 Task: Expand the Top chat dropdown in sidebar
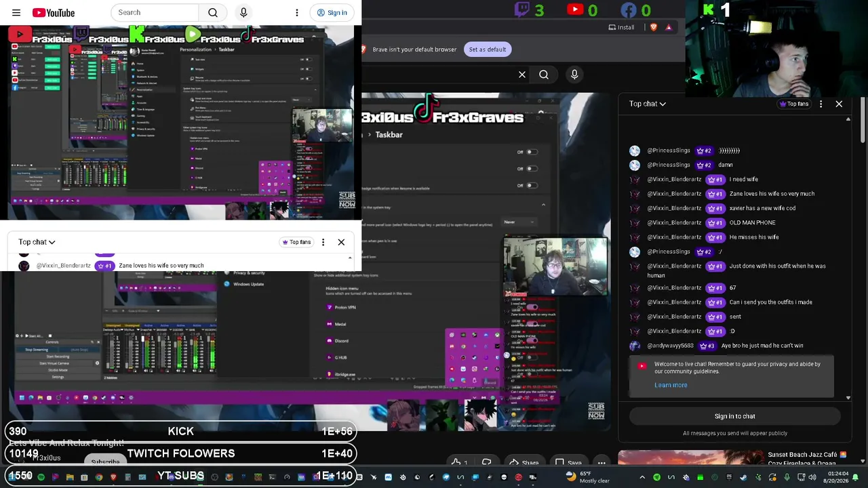tap(647, 104)
